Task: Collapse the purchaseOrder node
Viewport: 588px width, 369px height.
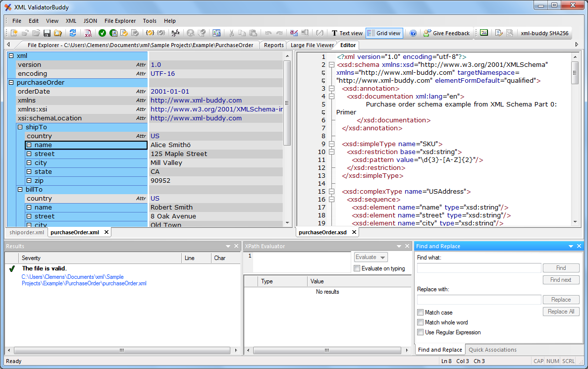Action: click(11, 83)
